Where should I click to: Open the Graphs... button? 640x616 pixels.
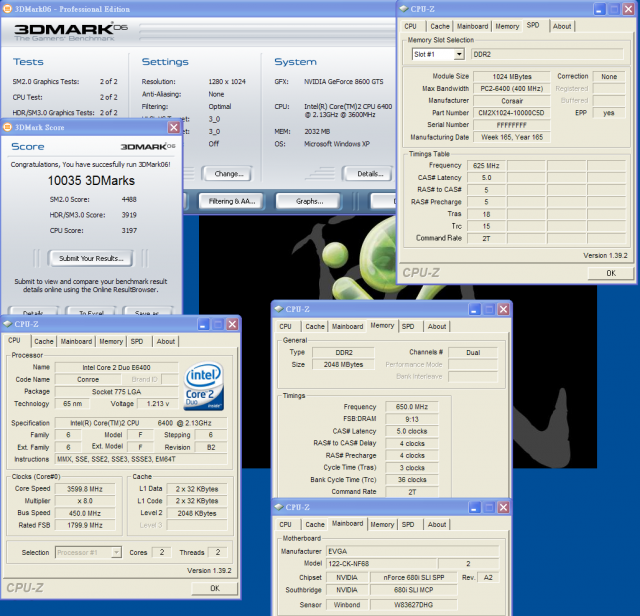[309, 201]
